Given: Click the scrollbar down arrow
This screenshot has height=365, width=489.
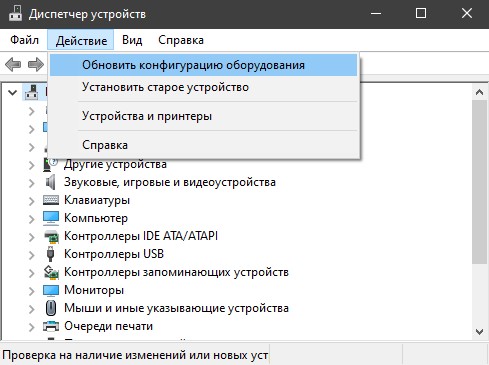Looking at the screenshot, I should coord(479,332).
